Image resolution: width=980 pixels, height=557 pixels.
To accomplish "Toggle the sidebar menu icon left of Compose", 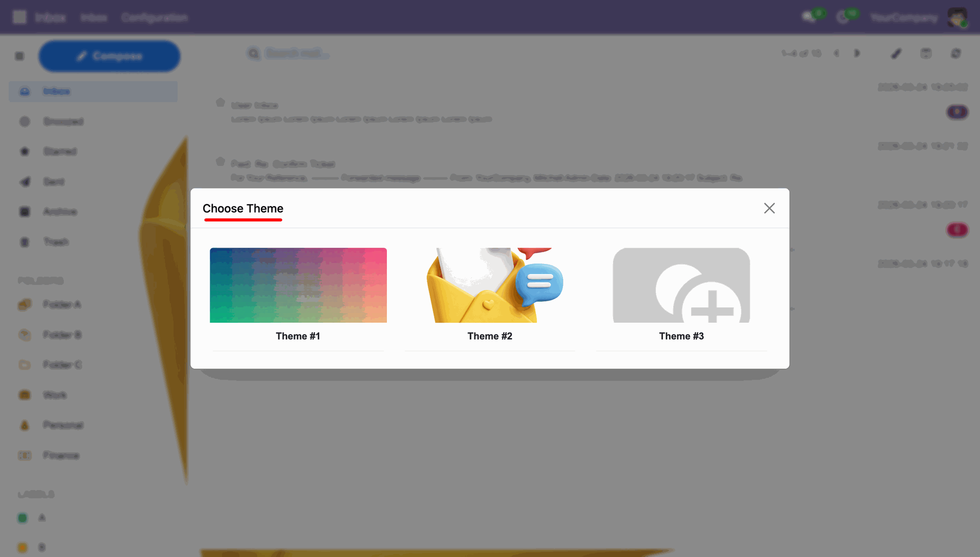I will coord(19,56).
